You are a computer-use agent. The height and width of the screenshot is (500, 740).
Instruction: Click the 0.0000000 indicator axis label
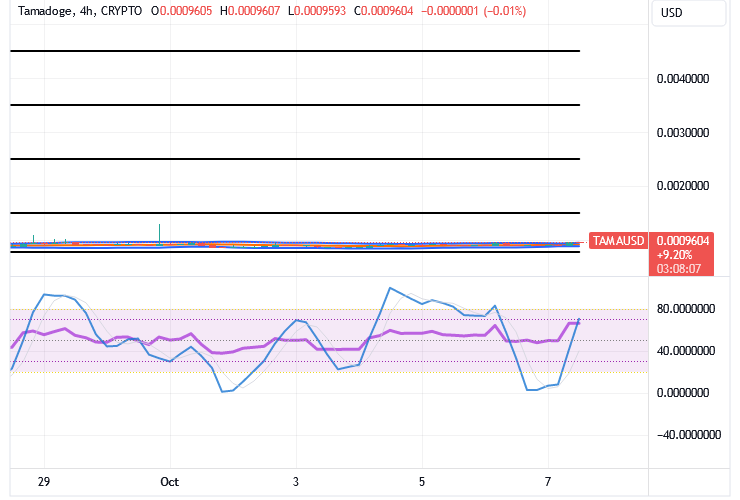[682, 393]
